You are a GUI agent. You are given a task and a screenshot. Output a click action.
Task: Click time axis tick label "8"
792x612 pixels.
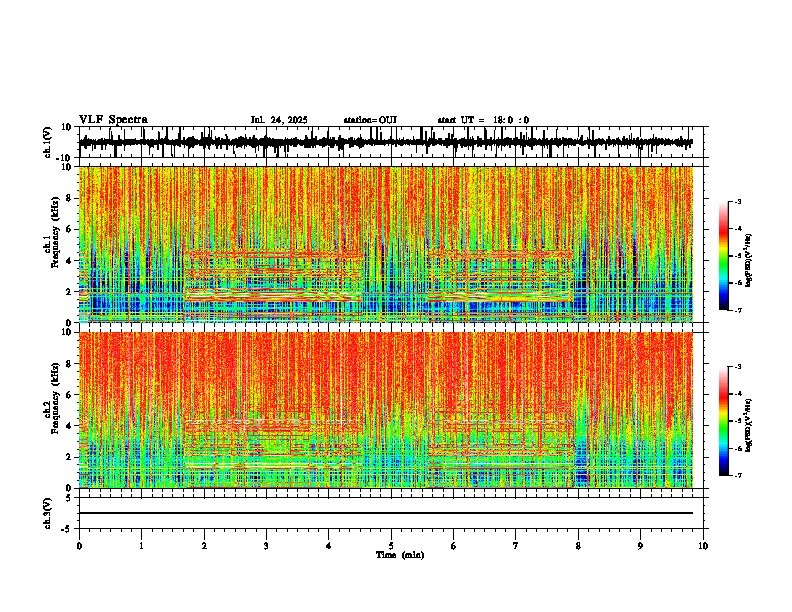pyautogui.click(x=578, y=546)
